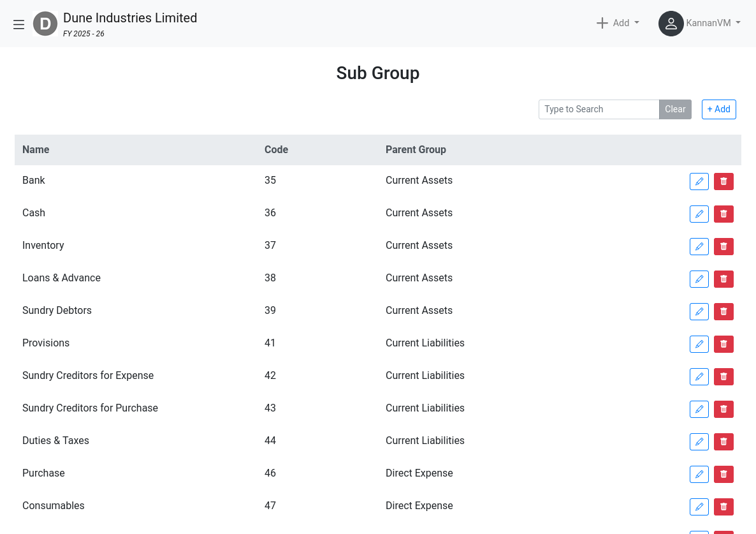The width and height of the screenshot is (756, 534).
Task: Click the FY 2025 - 26 label
Action: pyautogui.click(x=84, y=34)
